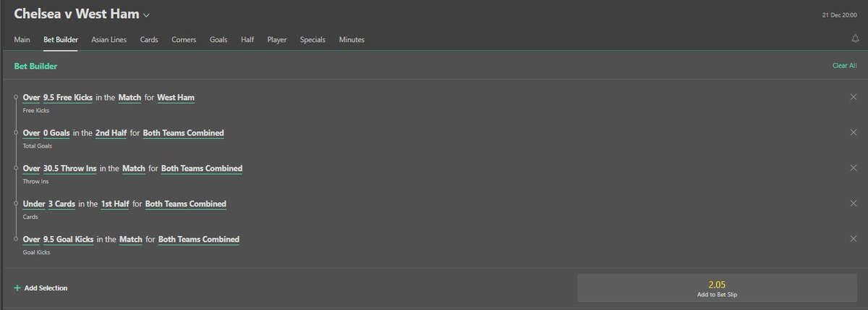868x310 pixels.
Task: Switch to the Half tab
Action: pyautogui.click(x=247, y=40)
